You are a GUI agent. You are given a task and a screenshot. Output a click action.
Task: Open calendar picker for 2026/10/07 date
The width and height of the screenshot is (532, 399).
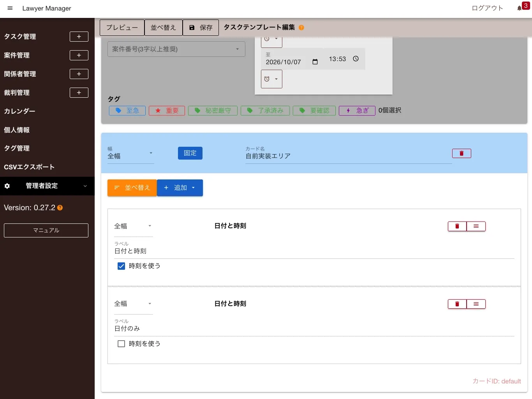(x=315, y=62)
